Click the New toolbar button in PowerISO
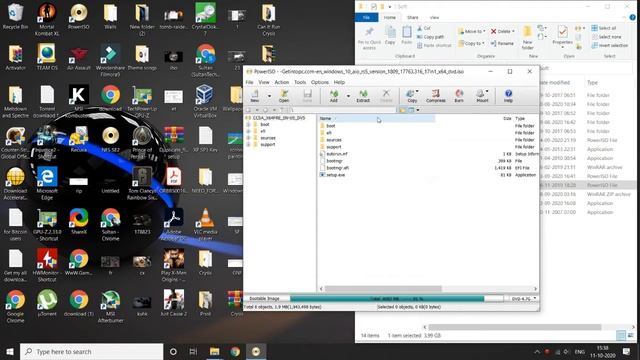 click(255, 96)
